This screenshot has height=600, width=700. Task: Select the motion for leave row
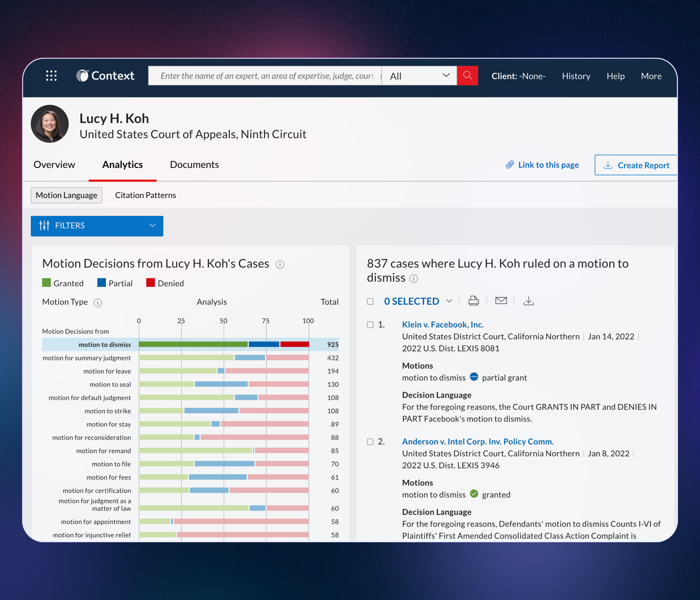pyautogui.click(x=190, y=371)
